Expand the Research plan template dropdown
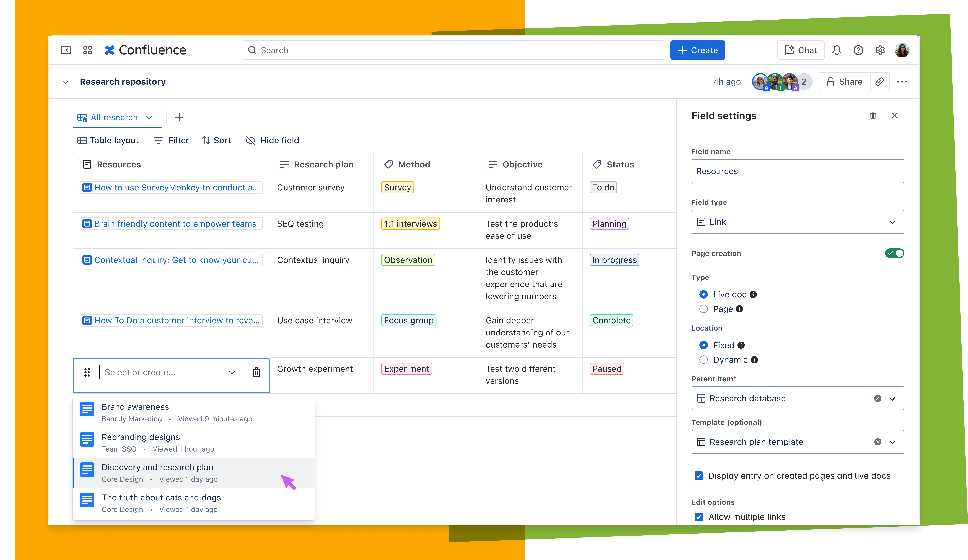This screenshot has height=560, width=968. [x=892, y=442]
